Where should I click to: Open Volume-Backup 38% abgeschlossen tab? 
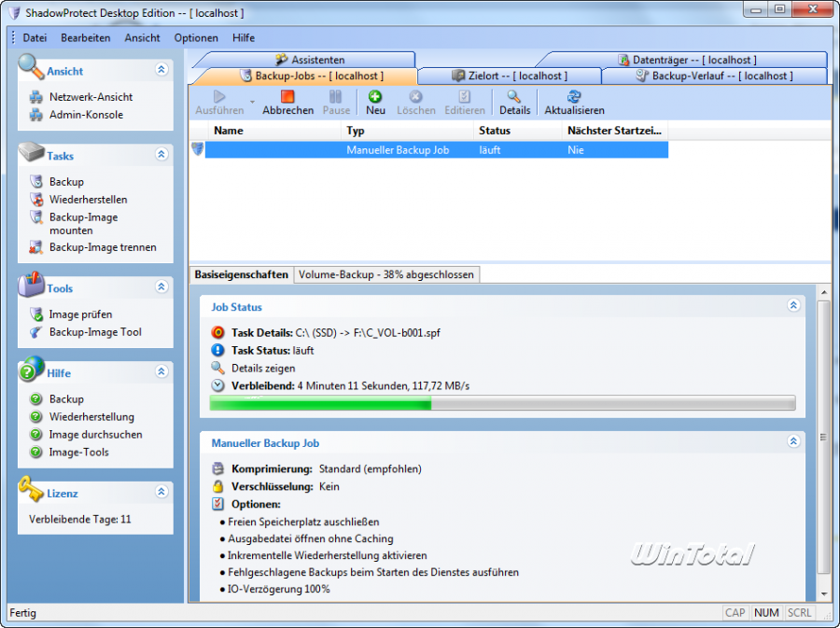(x=386, y=274)
